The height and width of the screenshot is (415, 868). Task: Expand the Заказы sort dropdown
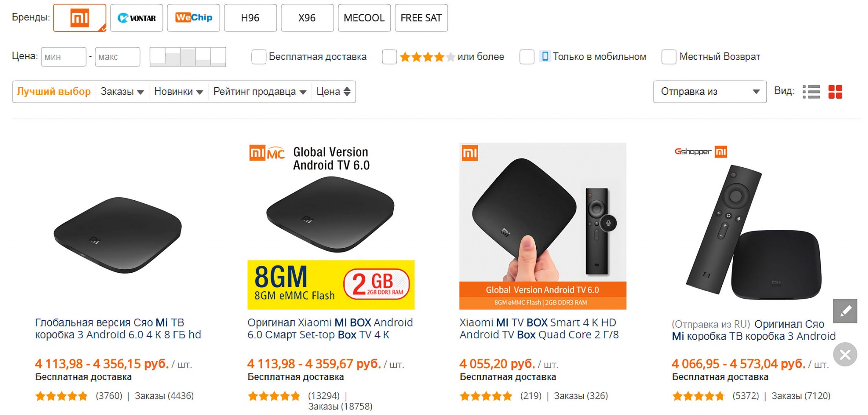click(122, 91)
